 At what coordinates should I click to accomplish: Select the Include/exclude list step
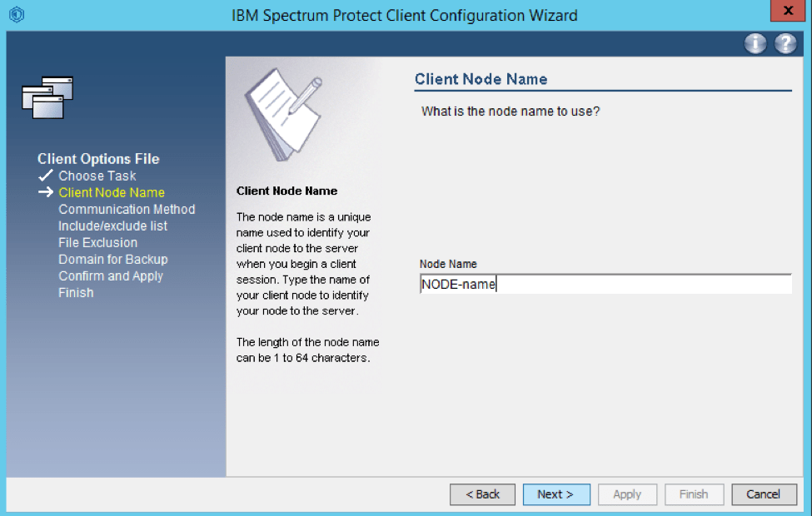coord(112,226)
